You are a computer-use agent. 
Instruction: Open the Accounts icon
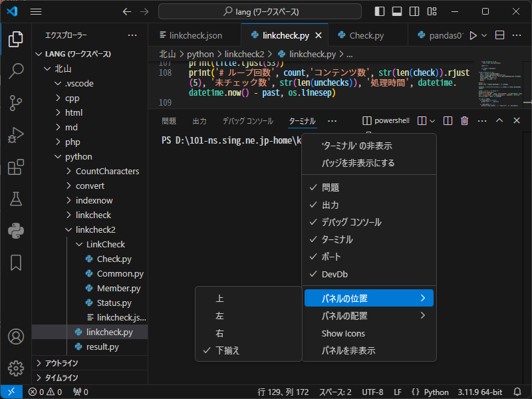point(16,336)
